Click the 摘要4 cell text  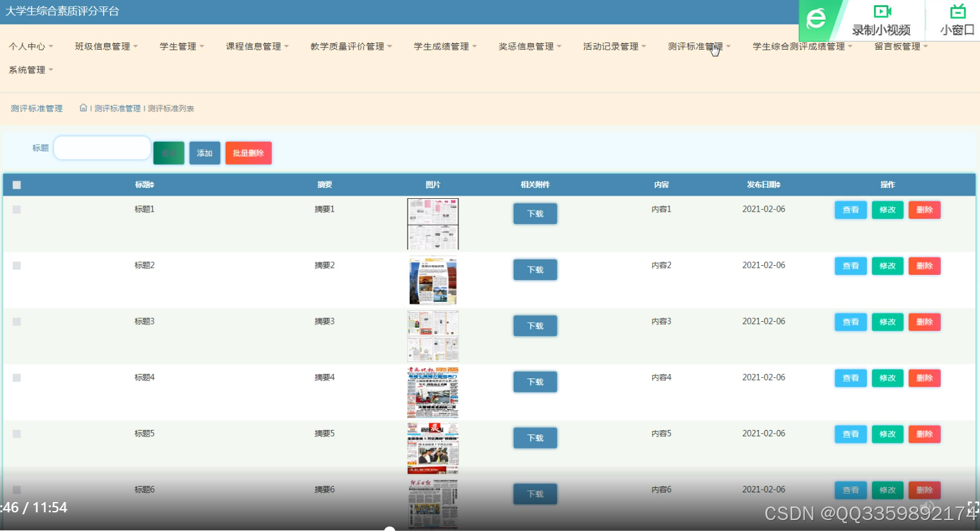point(325,377)
